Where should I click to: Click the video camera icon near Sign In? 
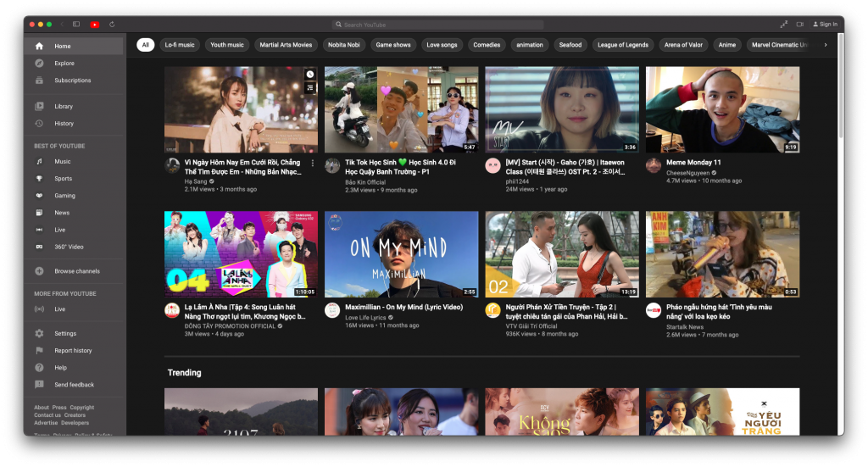[x=799, y=25]
